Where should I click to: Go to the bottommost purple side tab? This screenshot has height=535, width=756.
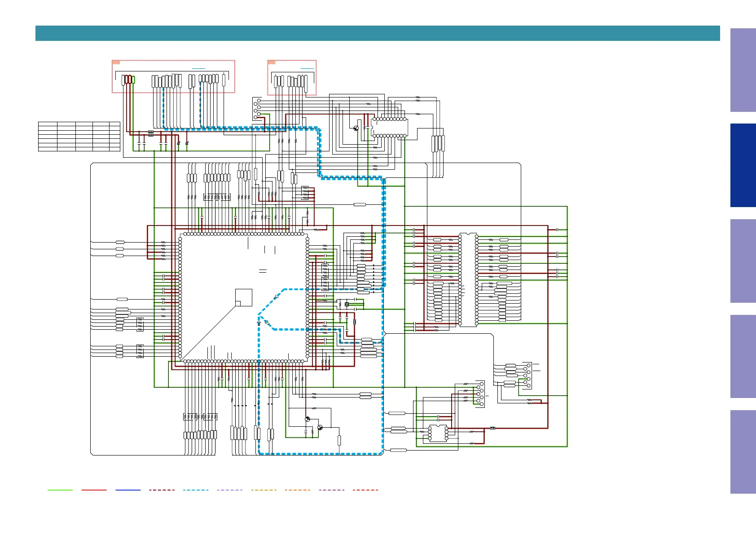click(x=743, y=452)
